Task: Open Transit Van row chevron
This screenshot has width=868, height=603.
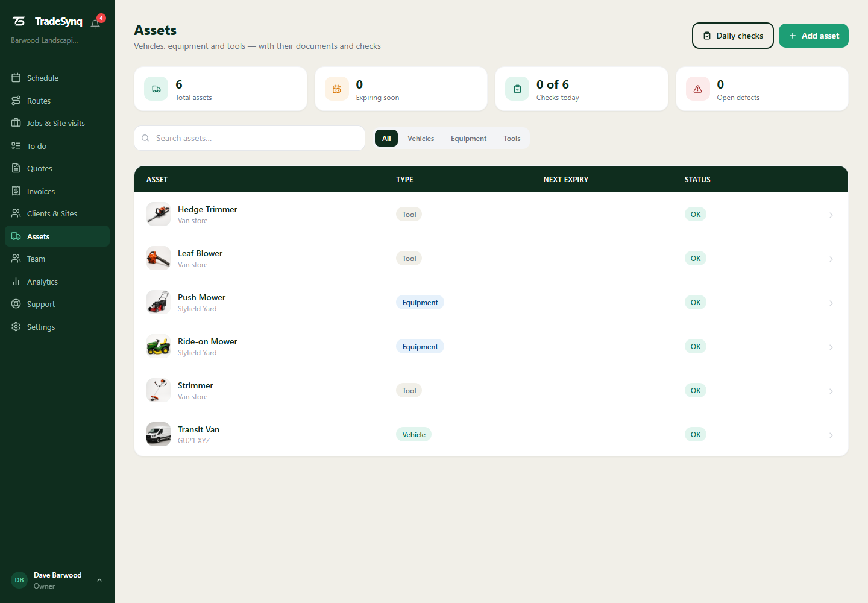Action: pyautogui.click(x=831, y=435)
